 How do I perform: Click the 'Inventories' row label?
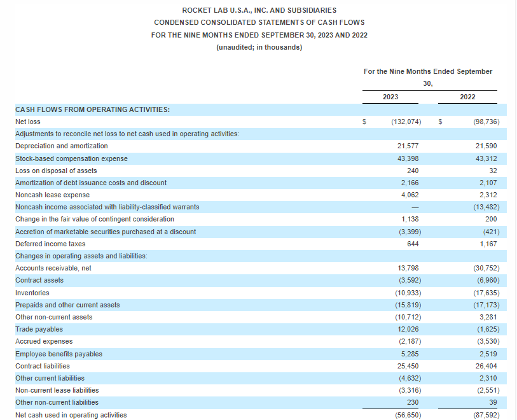pos(32,293)
